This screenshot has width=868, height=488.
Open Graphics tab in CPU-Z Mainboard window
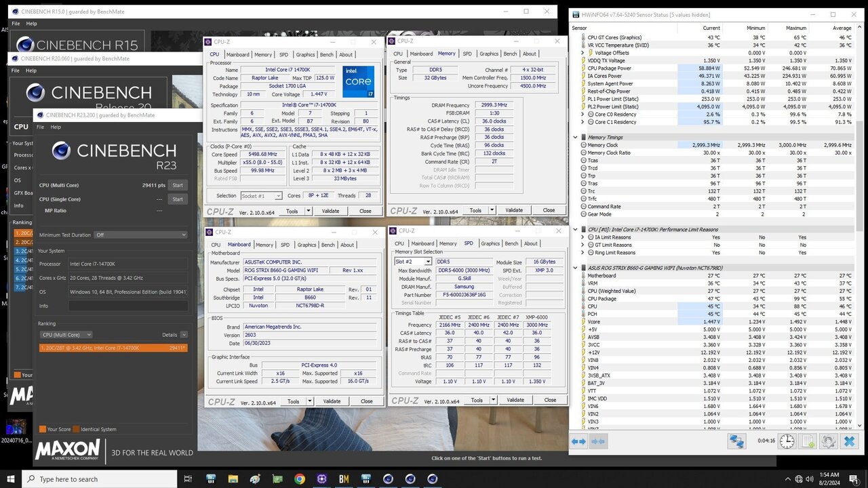(307, 245)
